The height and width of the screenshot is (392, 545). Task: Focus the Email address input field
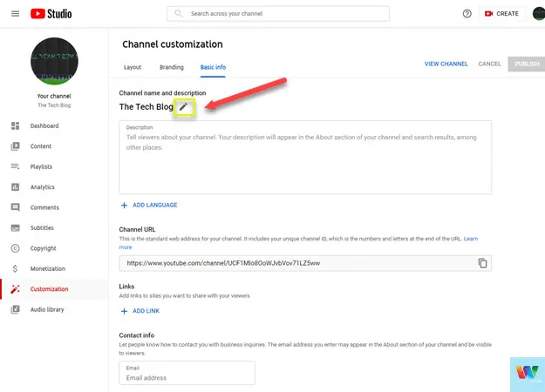187,378
